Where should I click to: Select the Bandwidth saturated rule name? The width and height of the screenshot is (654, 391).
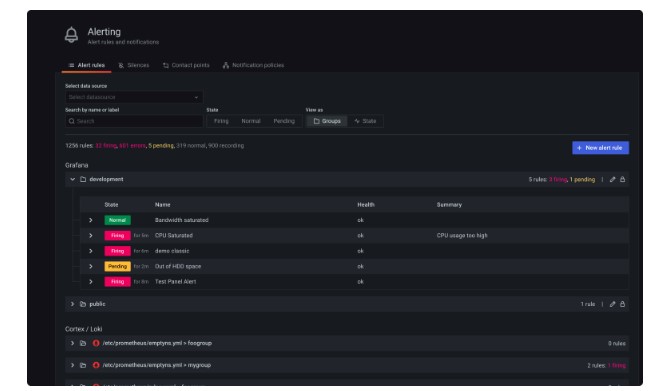[x=181, y=220]
